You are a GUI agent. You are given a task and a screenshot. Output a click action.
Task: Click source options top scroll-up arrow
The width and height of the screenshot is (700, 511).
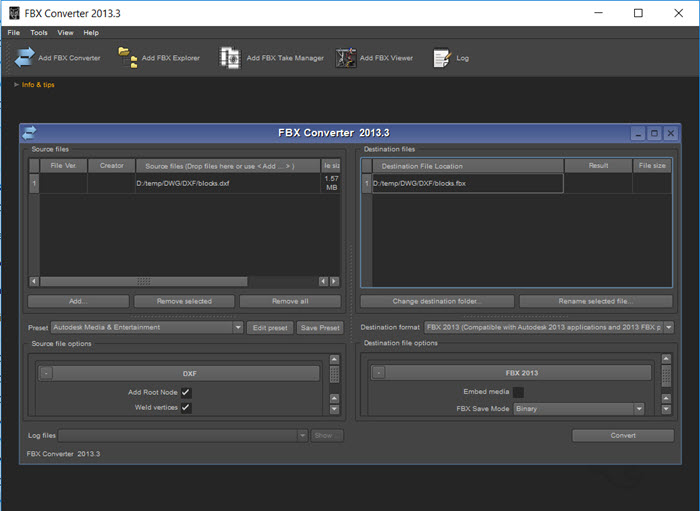(334, 359)
